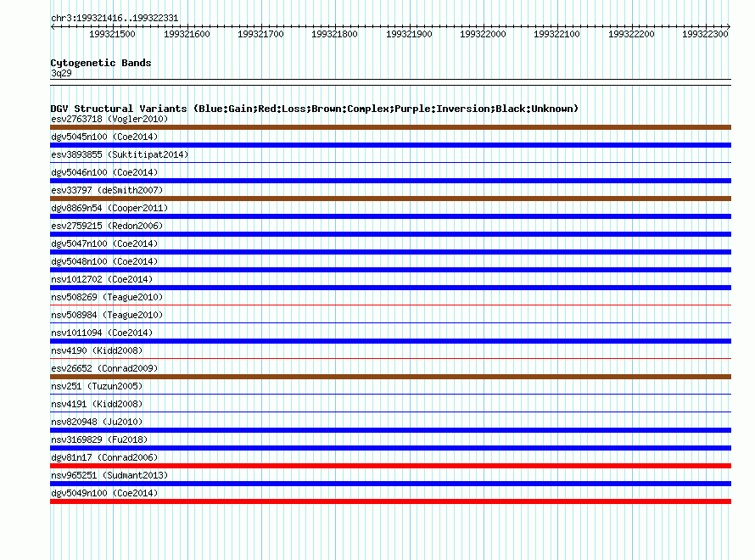Click the brown bar under esv2763718
755x560 pixels.
click(x=390, y=127)
